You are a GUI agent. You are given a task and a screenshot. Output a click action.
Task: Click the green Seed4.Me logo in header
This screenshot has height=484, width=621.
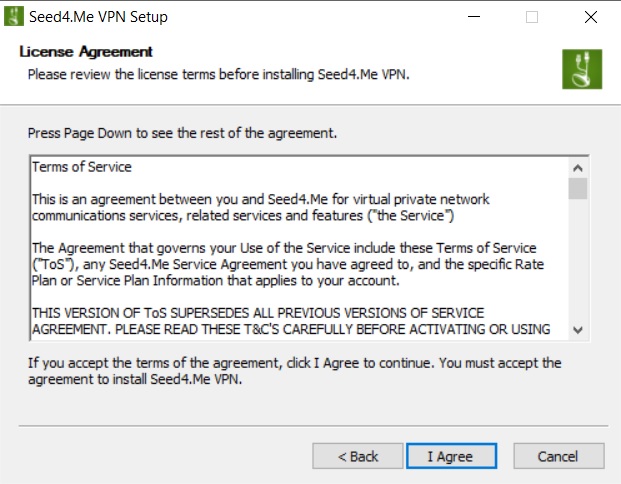pos(578,69)
